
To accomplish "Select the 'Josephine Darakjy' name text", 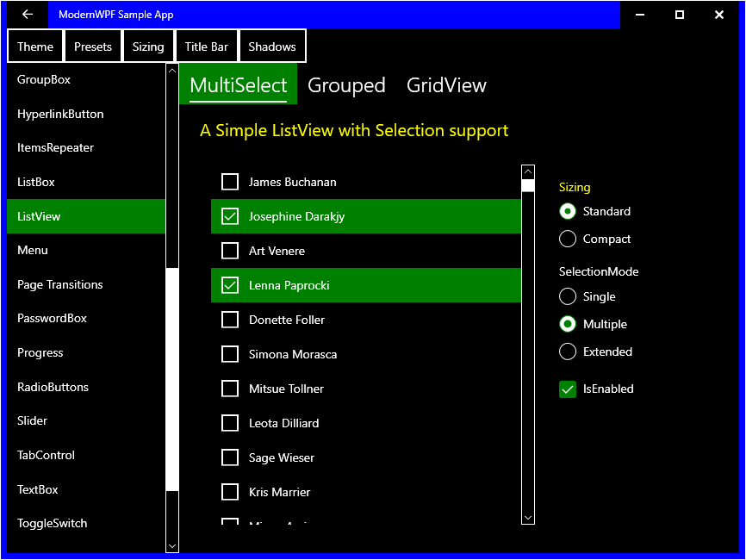I will coord(296,216).
